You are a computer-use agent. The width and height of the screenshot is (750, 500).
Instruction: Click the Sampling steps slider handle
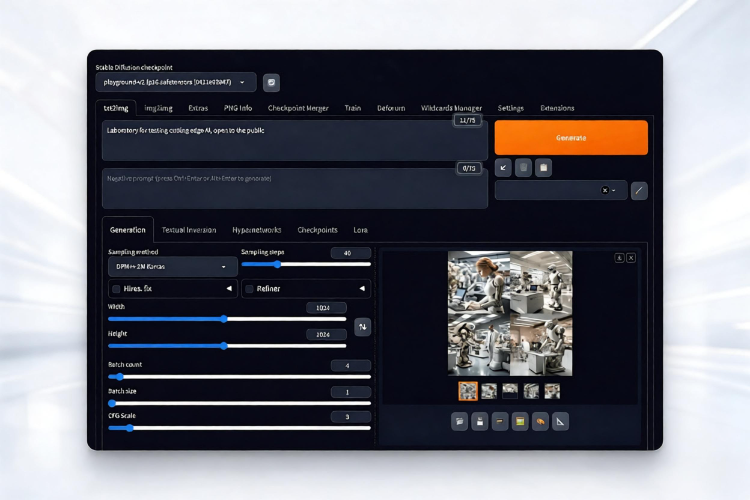coord(277,264)
